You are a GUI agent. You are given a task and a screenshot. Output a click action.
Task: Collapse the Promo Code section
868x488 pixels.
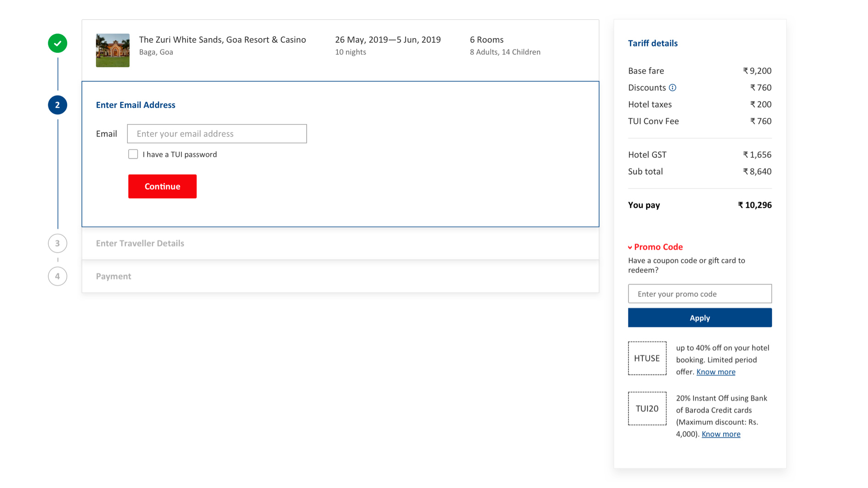(655, 247)
